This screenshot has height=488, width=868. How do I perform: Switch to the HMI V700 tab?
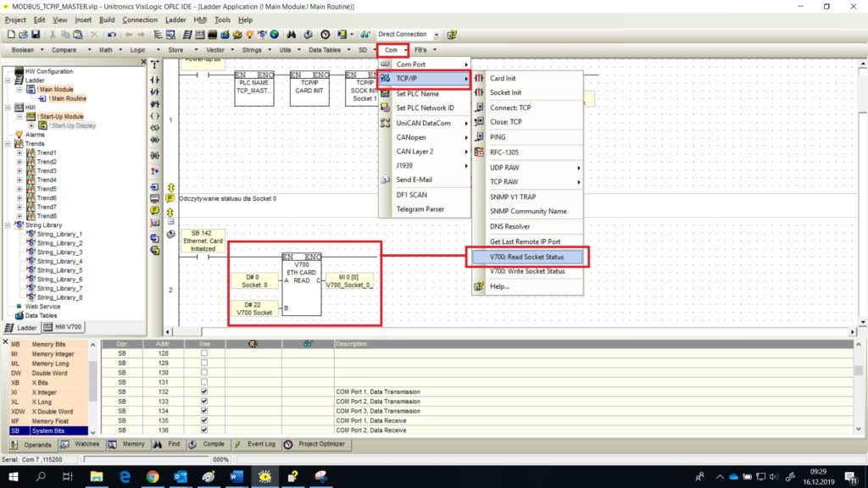[x=63, y=327]
